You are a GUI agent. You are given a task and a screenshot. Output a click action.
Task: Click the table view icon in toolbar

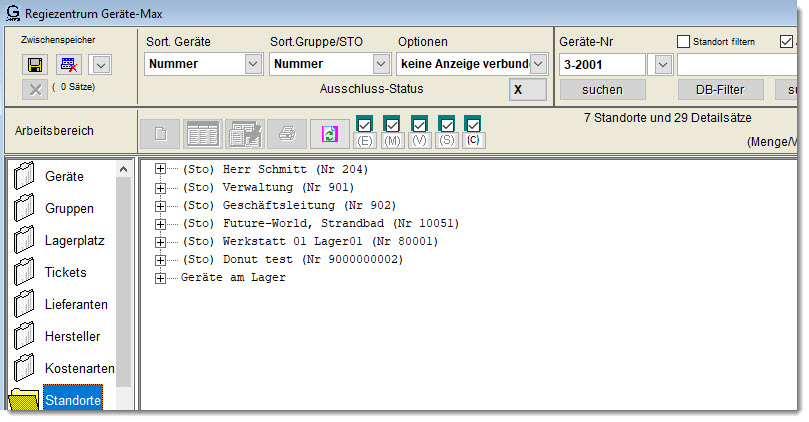[x=204, y=133]
